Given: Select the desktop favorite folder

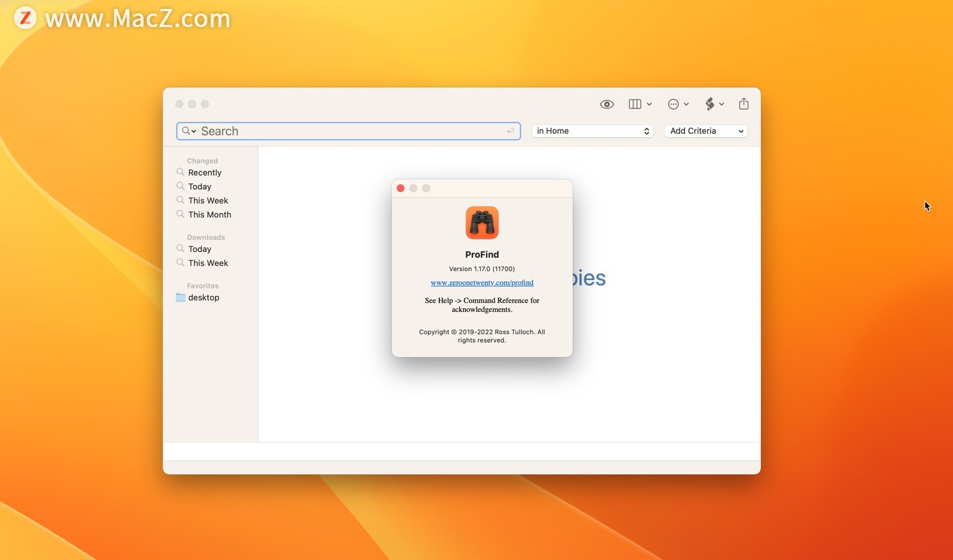Looking at the screenshot, I should pyautogui.click(x=203, y=297).
